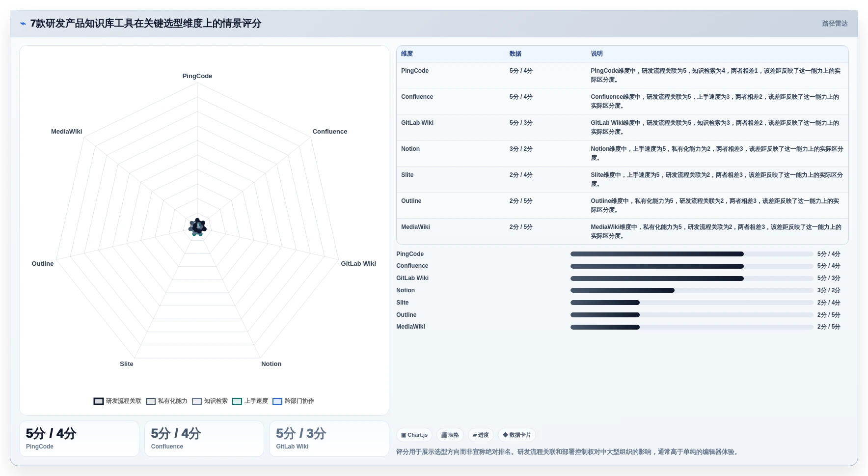Open the PingCode 5分 / 4分 summary card

point(79,439)
